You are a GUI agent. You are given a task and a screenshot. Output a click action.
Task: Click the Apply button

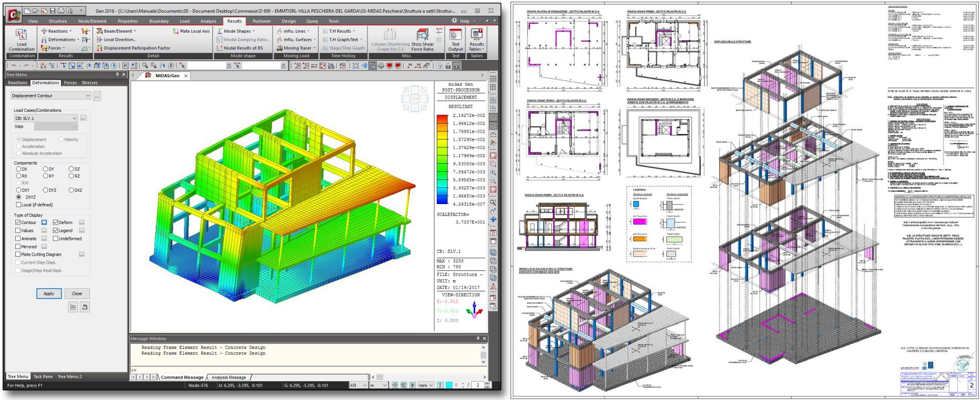(48, 293)
